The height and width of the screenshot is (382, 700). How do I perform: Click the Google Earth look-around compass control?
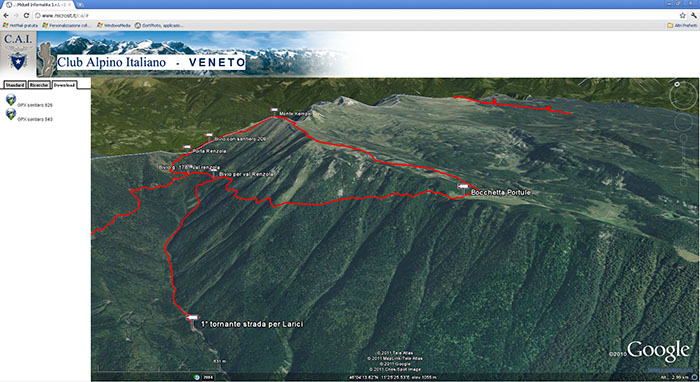(x=683, y=95)
